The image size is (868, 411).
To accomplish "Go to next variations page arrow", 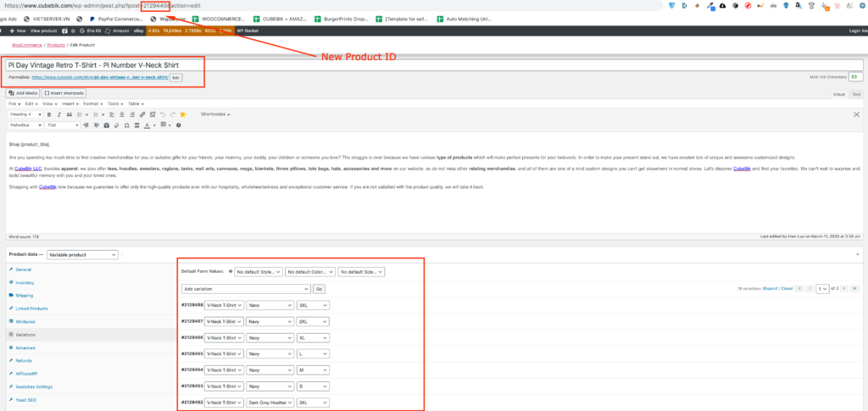I will [844, 289].
